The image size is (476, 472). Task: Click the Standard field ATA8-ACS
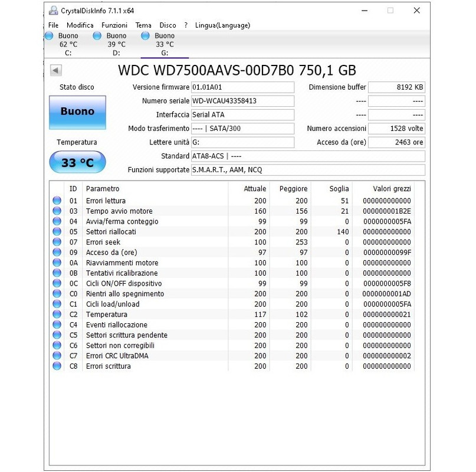(308, 156)
